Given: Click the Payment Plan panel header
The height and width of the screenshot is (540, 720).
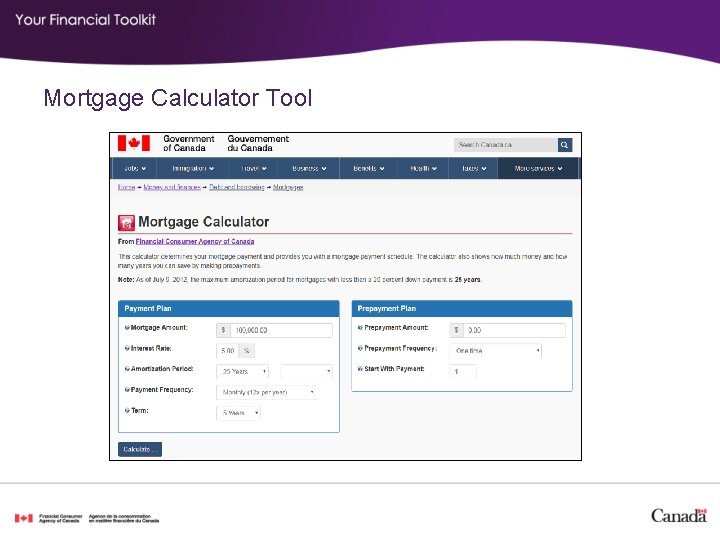Looking at the screenshot, I should pos(229,309).
